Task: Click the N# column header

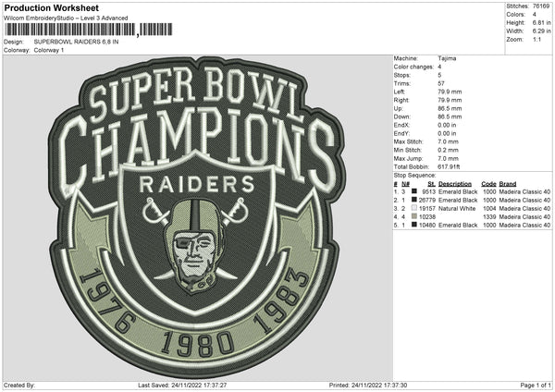Action: tap(405, 184)
